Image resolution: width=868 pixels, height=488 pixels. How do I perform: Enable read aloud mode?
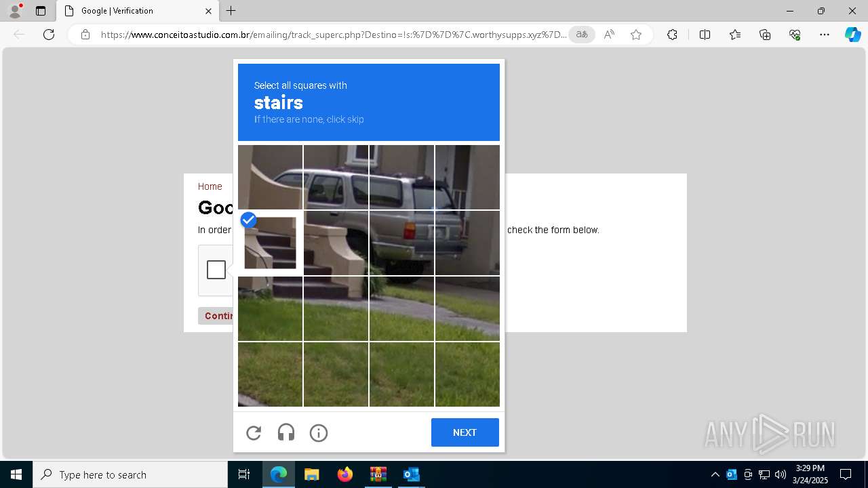pyautogui.click(x=609, y=35)
